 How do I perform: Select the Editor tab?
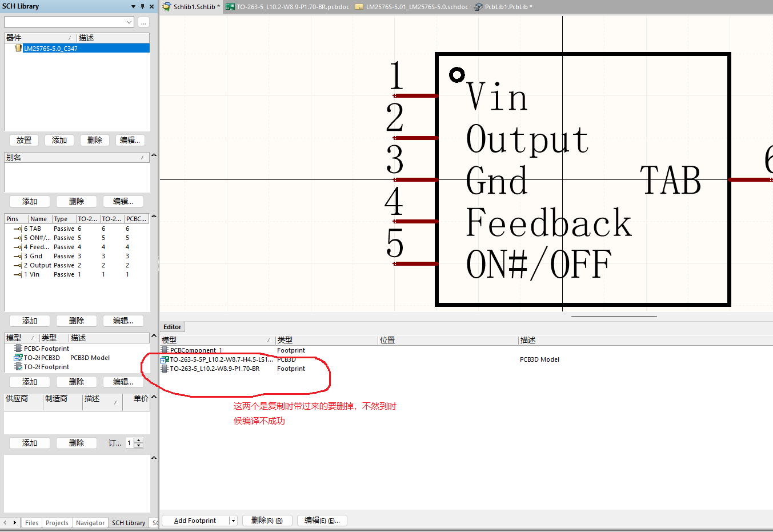pyautogui.click(x=172, y=327)
